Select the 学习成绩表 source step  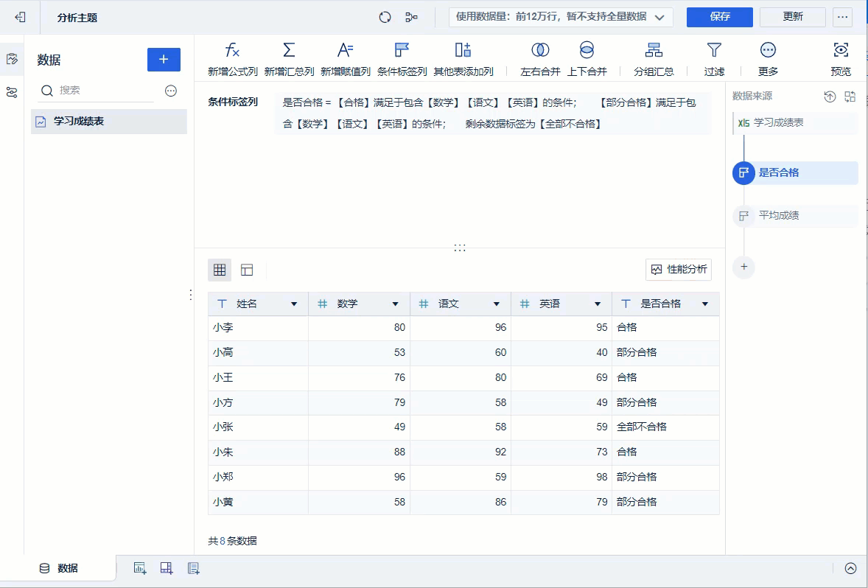796,123
